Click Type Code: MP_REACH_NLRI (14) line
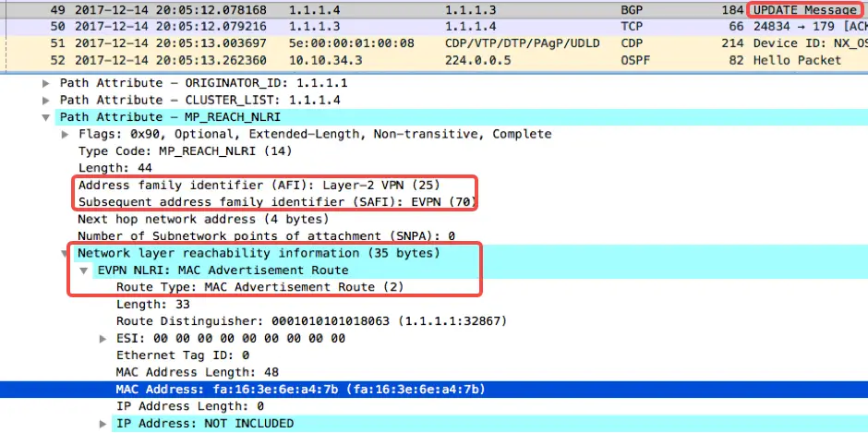The height and width of the screenshot is (433, 868). click(x=185, y=151)
